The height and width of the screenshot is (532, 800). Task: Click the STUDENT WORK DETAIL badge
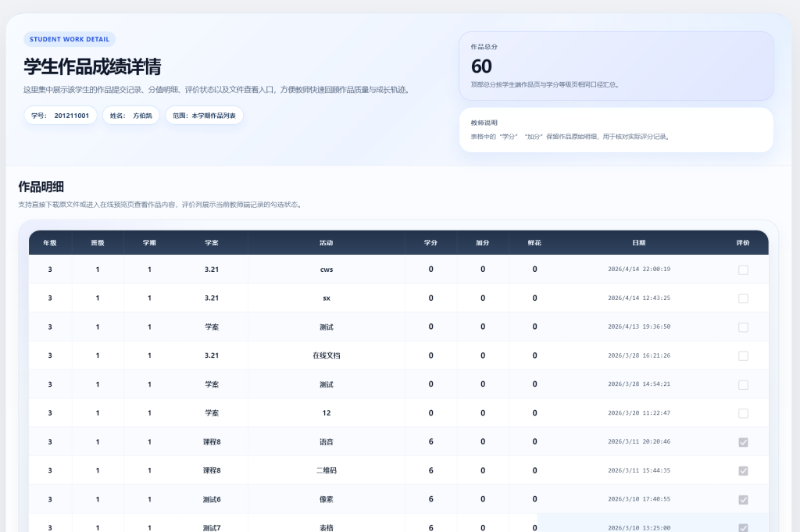(x=70, y=39)
